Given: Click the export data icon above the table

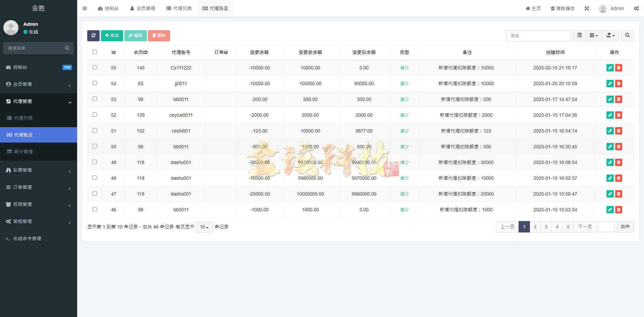Looking at the screenshot, I should (x=610, y=36).
